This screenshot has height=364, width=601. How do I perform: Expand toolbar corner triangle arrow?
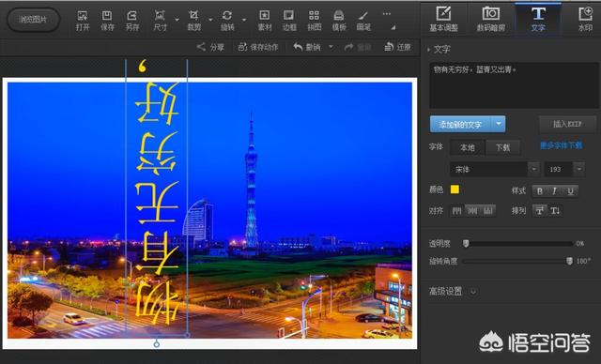393,27
